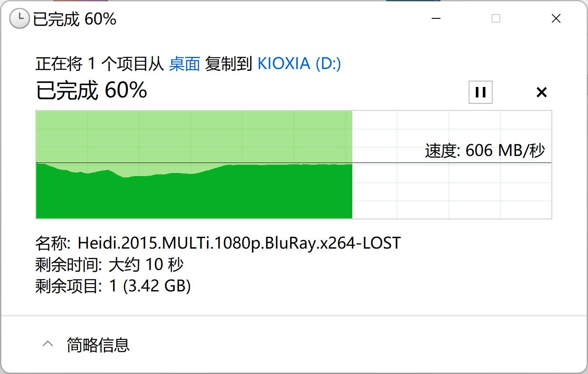The width and height of the screenshot is (588, 374).
Task: Click the minimize icon of the dialog
Action: tap(435, 18)
